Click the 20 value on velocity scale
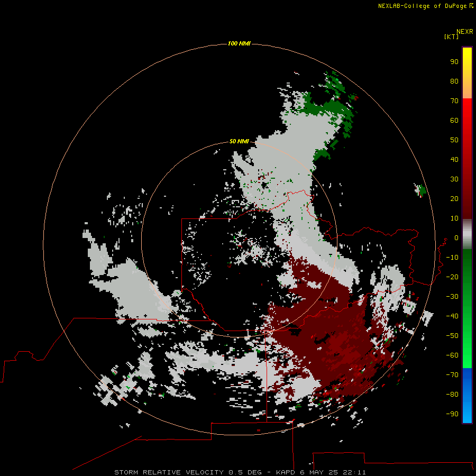 [x=454, y=198]
